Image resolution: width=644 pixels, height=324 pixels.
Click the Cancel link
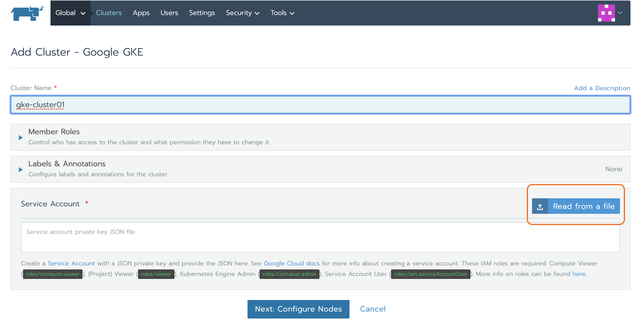tap(372, 309)
